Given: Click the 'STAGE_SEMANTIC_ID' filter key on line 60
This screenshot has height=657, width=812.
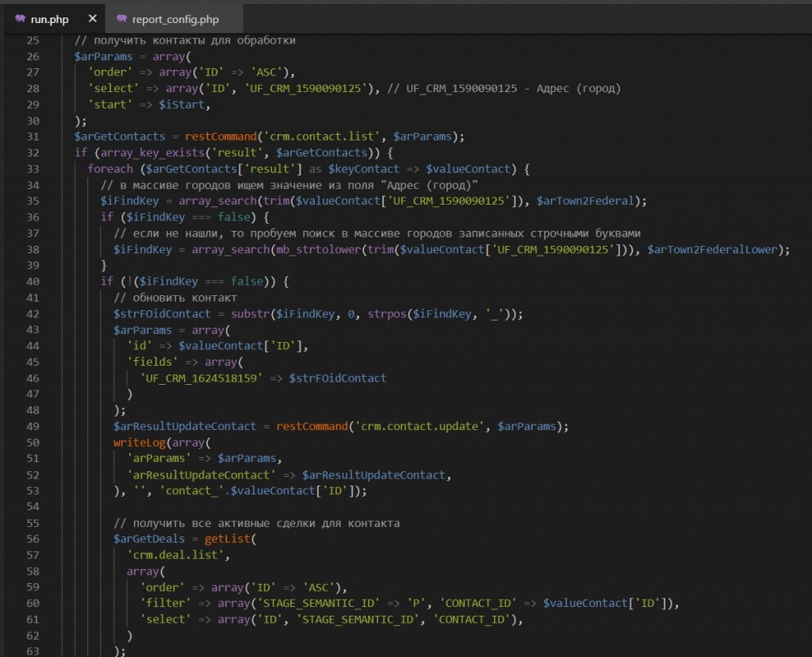Looking at the screenshot, I should pyautogui.click(x=319, y=603).
